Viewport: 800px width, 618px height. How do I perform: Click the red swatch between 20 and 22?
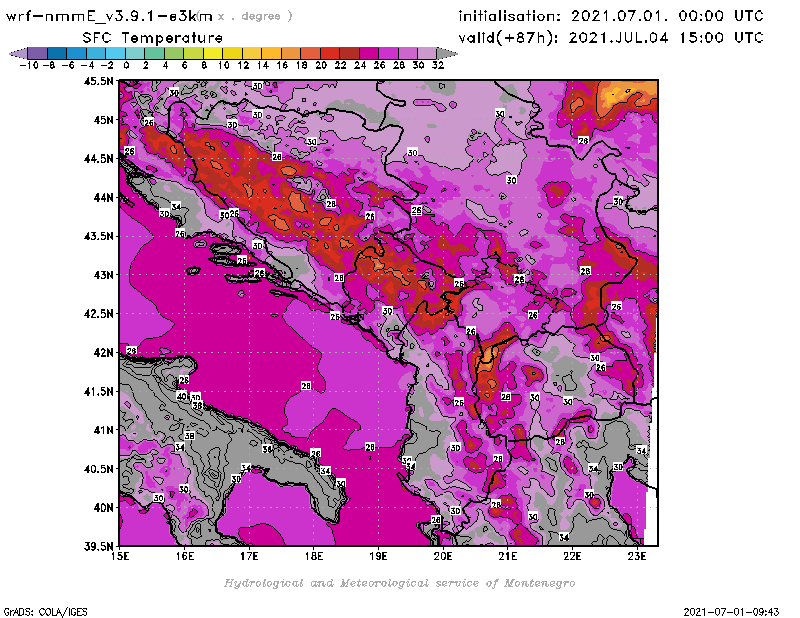pyautogui.click(x=330, y=53)
